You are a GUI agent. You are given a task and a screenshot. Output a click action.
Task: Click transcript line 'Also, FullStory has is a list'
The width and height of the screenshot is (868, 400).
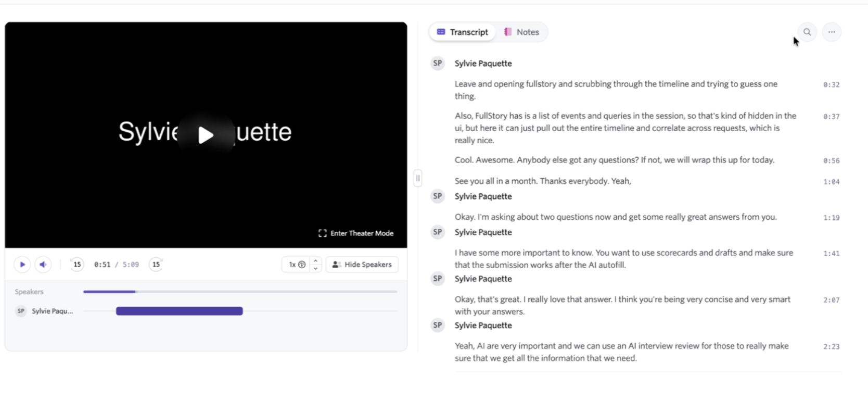click(x=626, y=128)
